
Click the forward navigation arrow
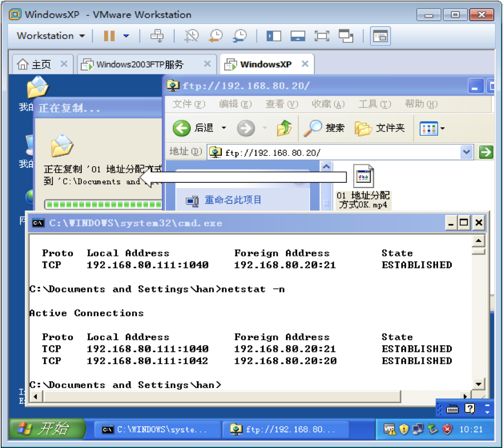pyautogui.click(x=246, y=128)
